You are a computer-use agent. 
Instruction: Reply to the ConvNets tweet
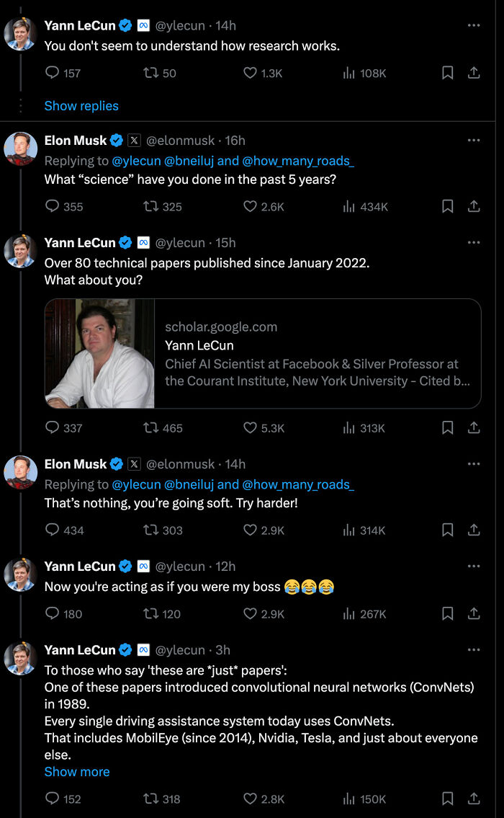[53, 799]
